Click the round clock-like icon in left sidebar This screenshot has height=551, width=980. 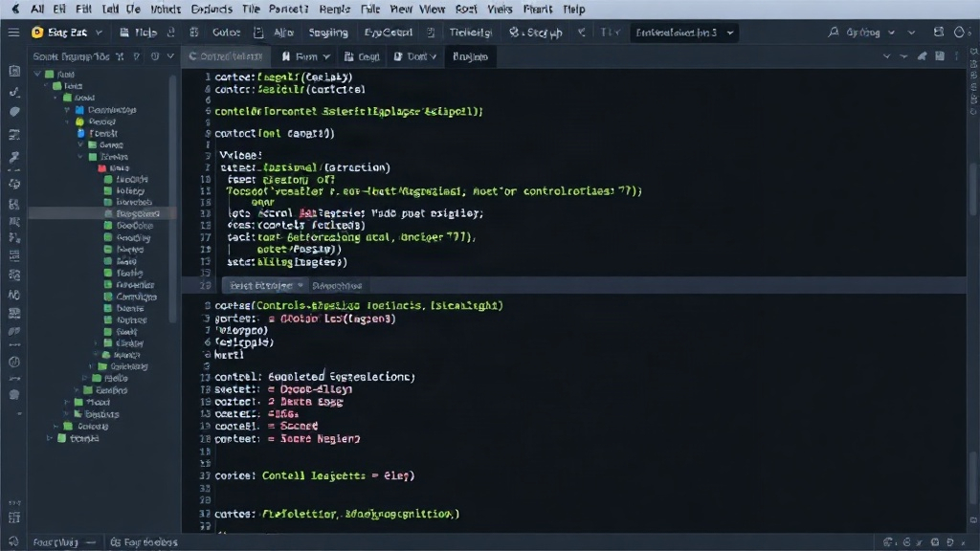(x=14, y=362)
